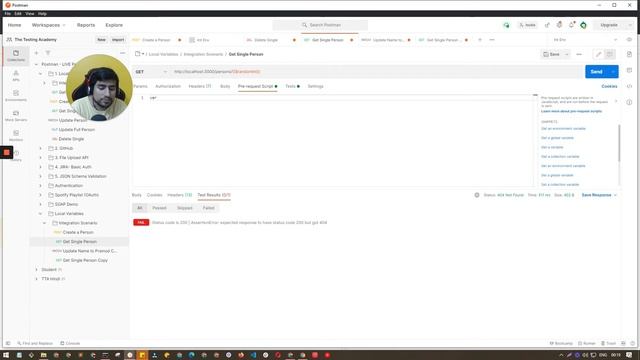This screenshot has width=640, height=360.
Task: Switch to the request Body tab
Action: tap(225, 86)
